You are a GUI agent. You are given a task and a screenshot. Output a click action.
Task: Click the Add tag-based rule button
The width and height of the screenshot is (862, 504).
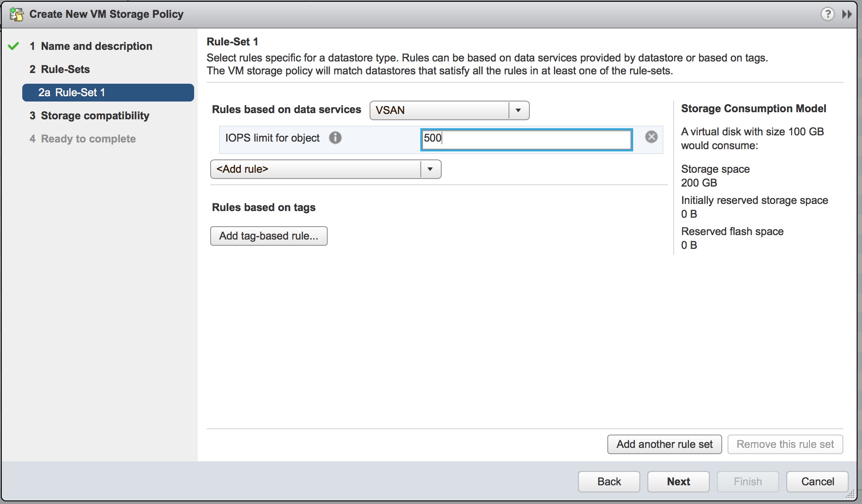(269, 236)
